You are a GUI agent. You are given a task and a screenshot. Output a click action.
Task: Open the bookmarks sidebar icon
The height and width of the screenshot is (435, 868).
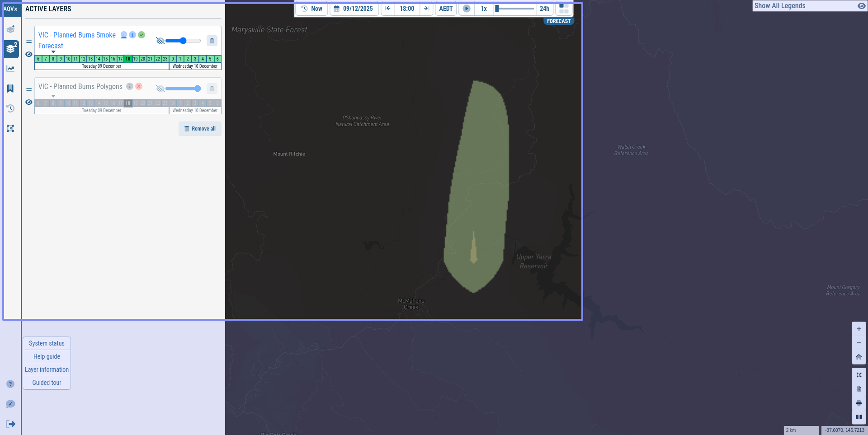[x=10, y=89]
